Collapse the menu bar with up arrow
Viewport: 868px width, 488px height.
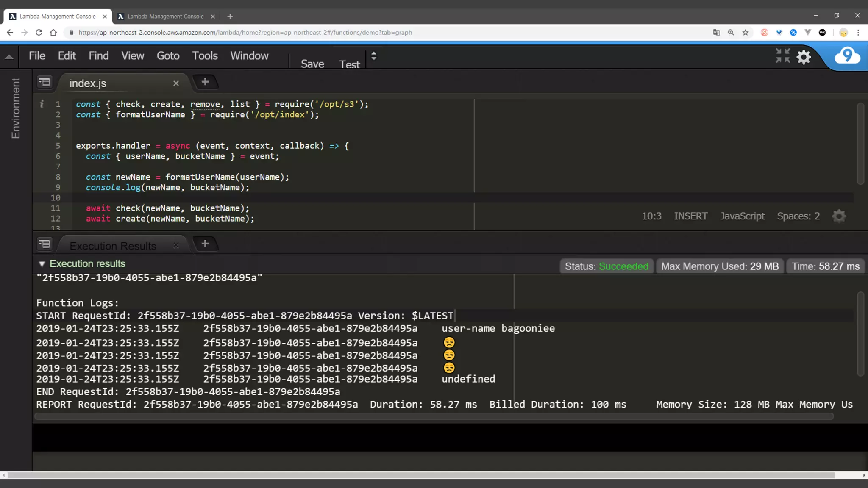click(9, 57)
